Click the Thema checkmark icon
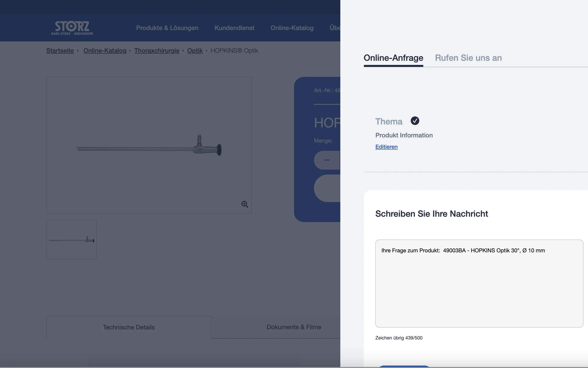 click(x=415, y=121)
